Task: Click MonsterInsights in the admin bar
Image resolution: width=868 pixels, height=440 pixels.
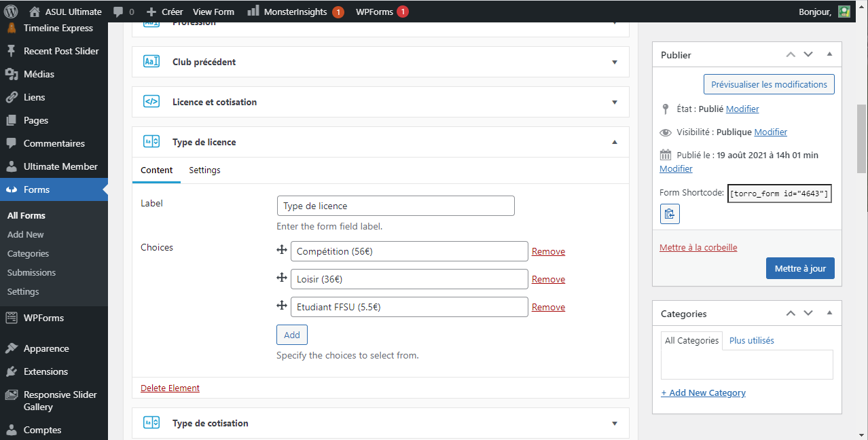Action: (295, 12)
